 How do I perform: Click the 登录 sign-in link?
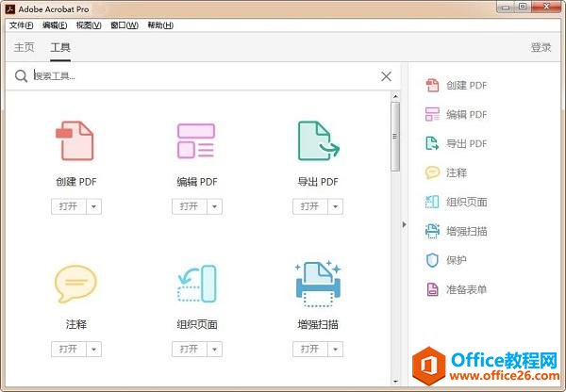click(x=541, y=47)
